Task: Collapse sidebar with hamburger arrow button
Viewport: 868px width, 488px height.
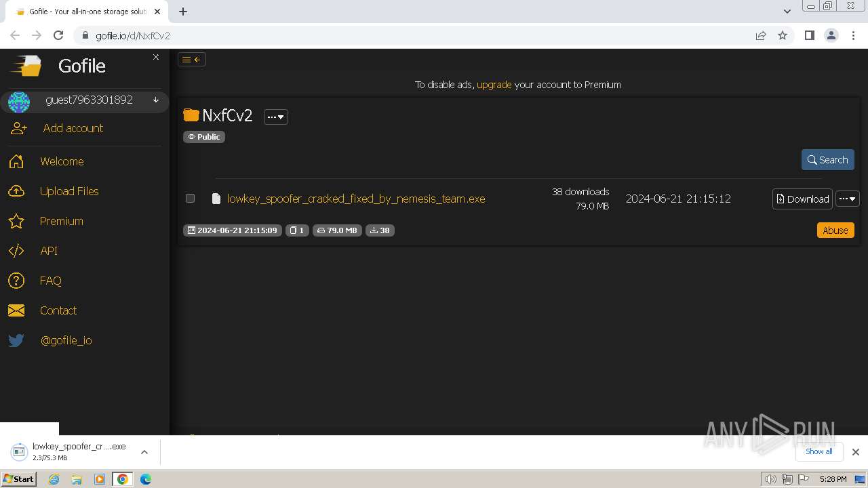Action: 192,60
